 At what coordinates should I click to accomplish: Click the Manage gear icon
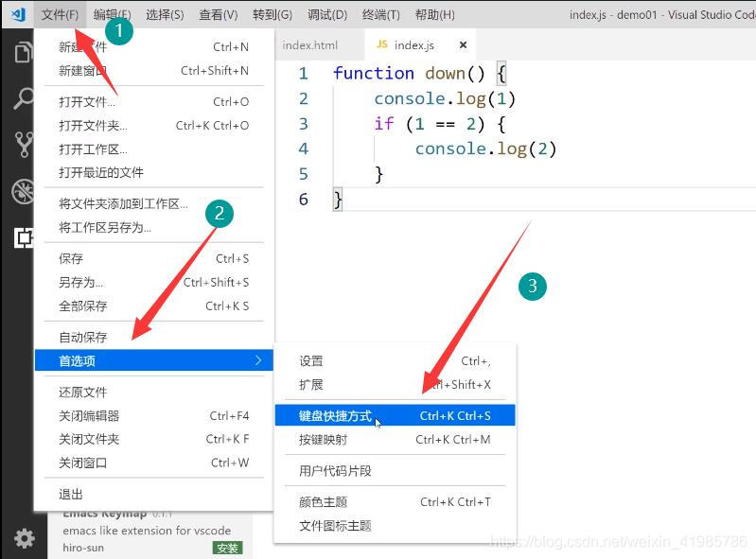[x=24, y=537]
